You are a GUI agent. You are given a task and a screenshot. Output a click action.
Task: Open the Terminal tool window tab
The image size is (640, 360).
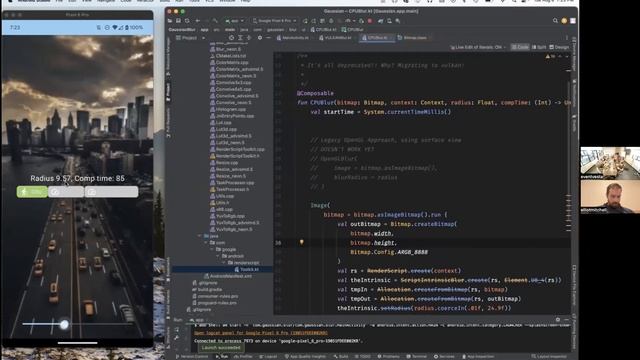click(x=416, y=357)
